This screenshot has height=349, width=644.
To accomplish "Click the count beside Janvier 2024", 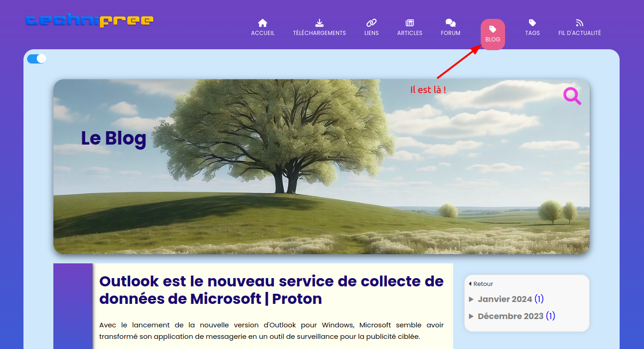I will click(539, 299).
